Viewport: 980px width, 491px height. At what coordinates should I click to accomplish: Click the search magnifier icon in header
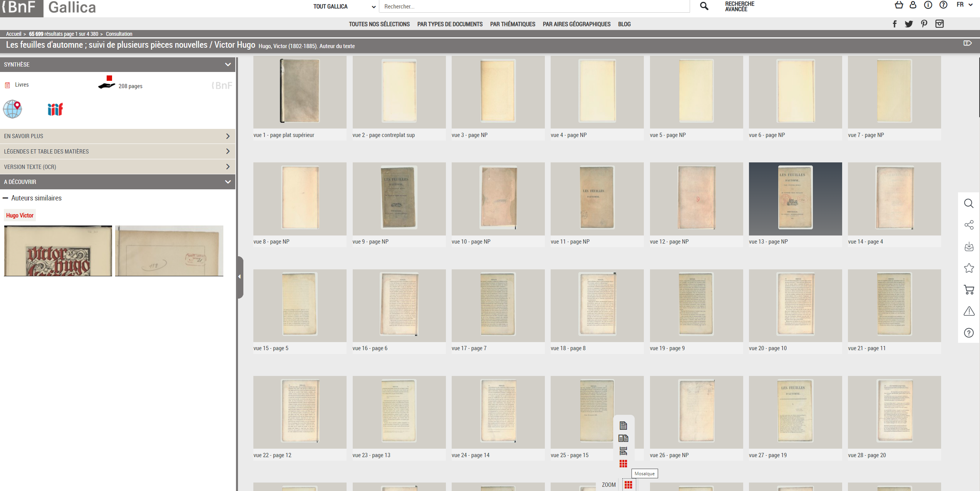pos(704,6)
